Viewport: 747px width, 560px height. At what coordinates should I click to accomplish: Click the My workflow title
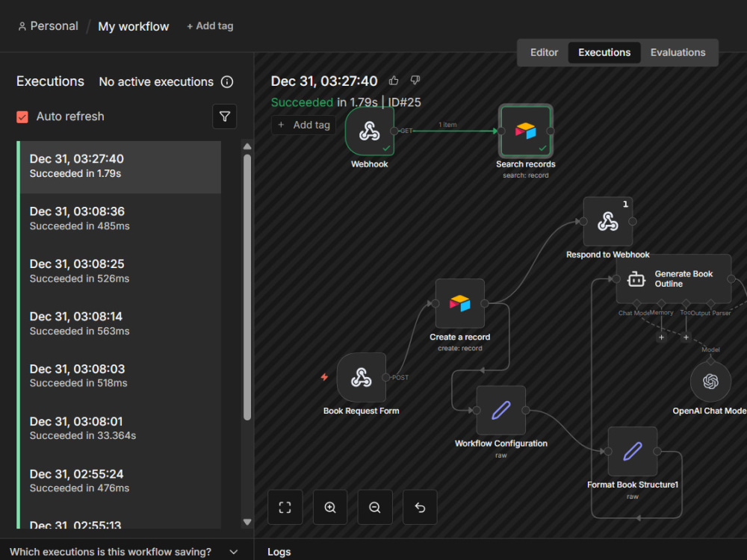pyautogui.click(x=134, y=27)
